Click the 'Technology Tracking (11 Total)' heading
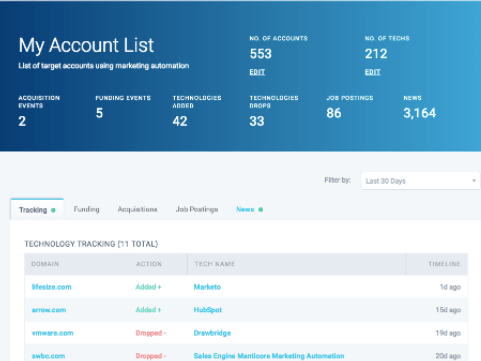The width and height of the screenshot is (481, 361). click(x=91, y=244)
